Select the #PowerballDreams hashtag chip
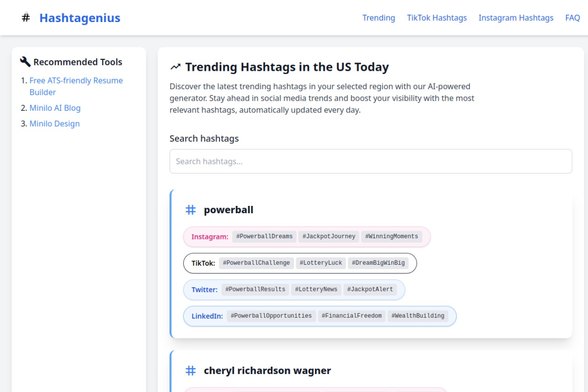This screenshot has height=392, width=588. (265, 237)
